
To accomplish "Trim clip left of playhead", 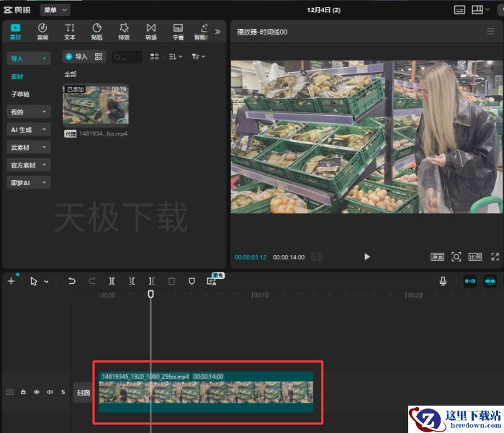I will pos(132,281).
